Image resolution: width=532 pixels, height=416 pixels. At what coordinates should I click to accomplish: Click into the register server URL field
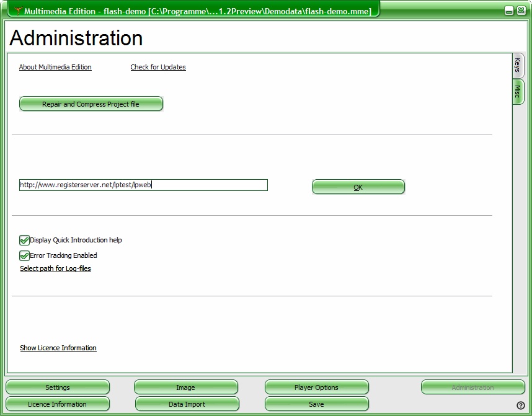(143, 185)
